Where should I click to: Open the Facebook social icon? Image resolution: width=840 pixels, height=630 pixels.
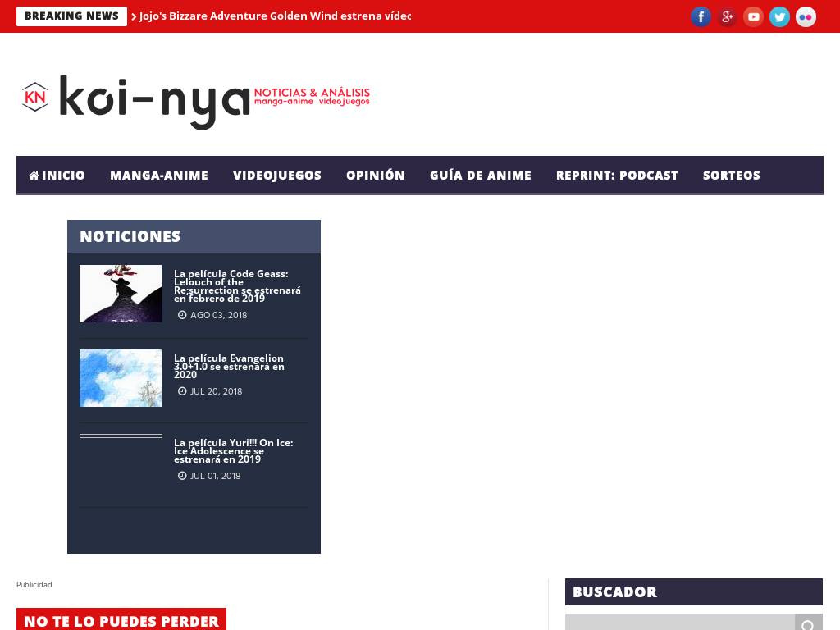tap(701, 16)
